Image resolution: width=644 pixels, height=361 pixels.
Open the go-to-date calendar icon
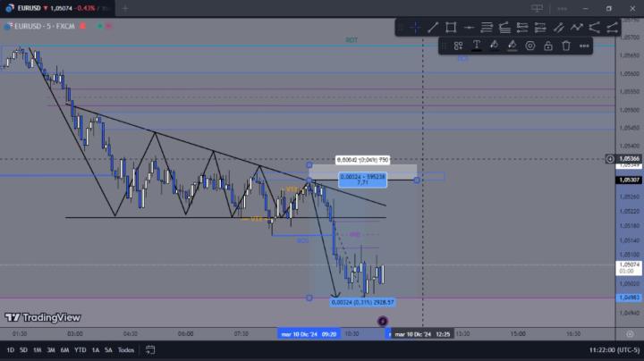click(150, 350)
